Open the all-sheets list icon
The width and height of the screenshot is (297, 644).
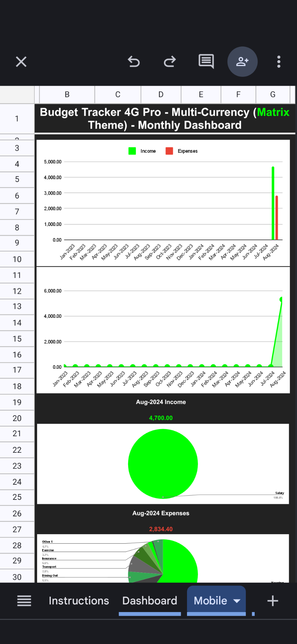24,601
